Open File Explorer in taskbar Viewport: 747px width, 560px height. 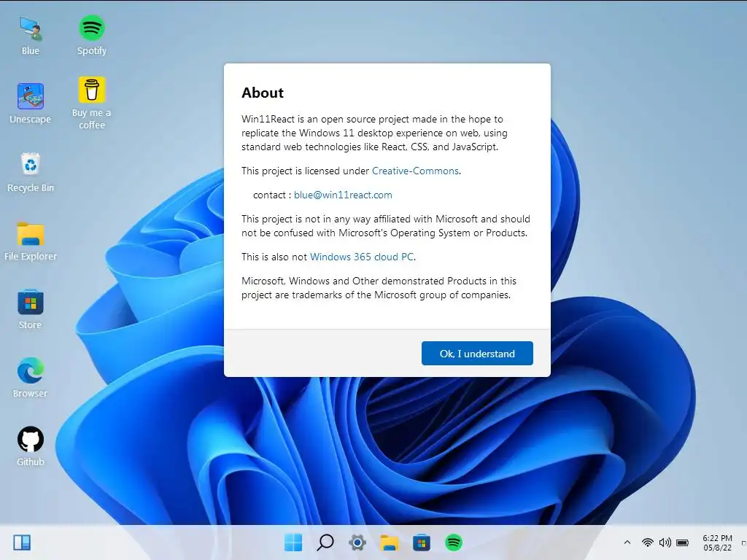pos(390,542)
